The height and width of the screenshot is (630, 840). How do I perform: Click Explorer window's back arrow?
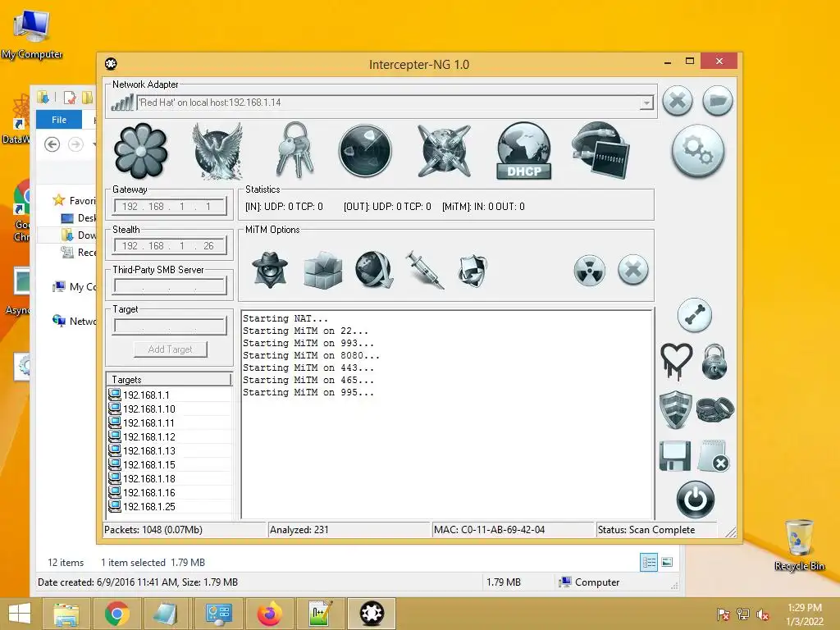point(52,144)
